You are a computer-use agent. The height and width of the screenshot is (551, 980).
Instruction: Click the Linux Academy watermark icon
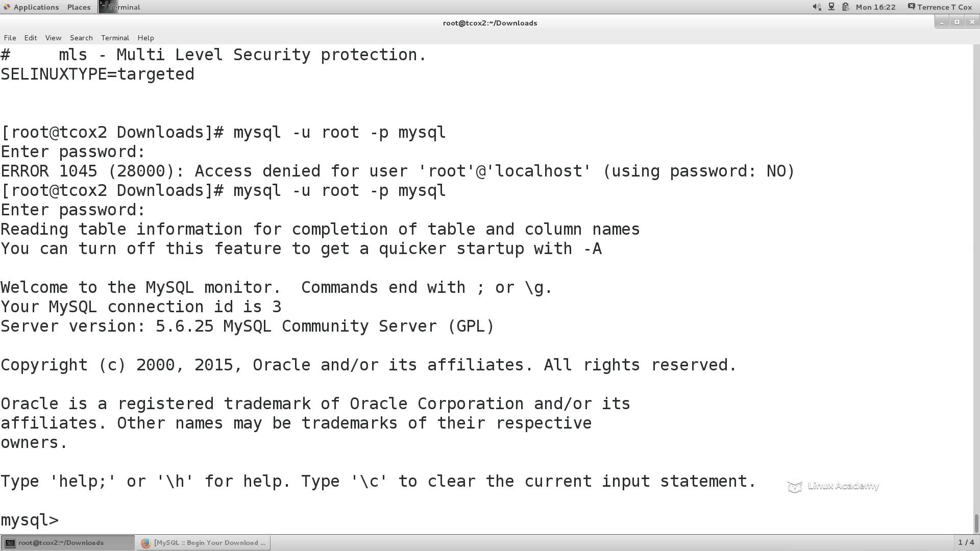point(794,486)
